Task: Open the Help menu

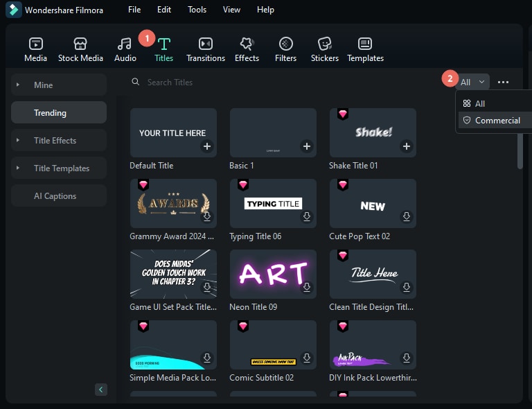Action: click(x=265, y=10)
